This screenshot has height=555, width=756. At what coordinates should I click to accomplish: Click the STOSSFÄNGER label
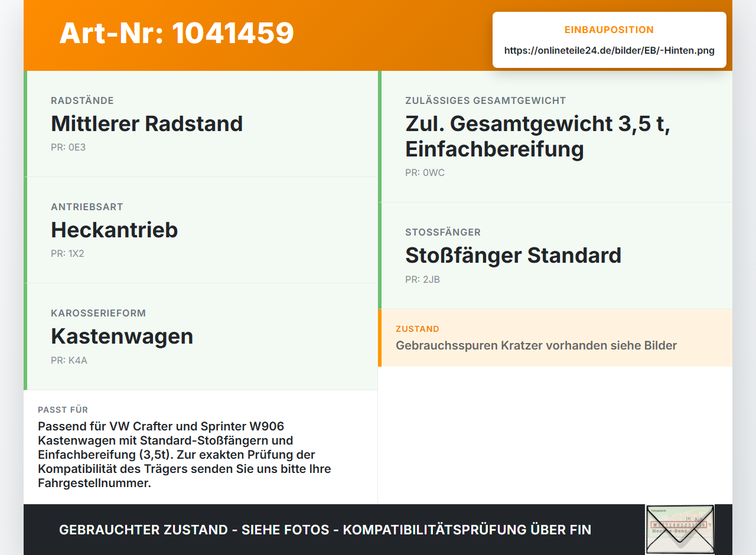(443, 232)
